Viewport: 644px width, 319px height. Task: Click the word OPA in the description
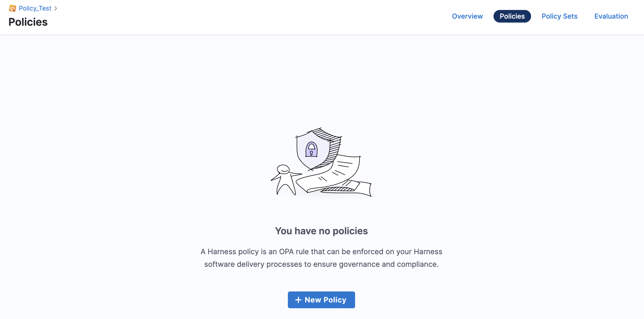286,252
